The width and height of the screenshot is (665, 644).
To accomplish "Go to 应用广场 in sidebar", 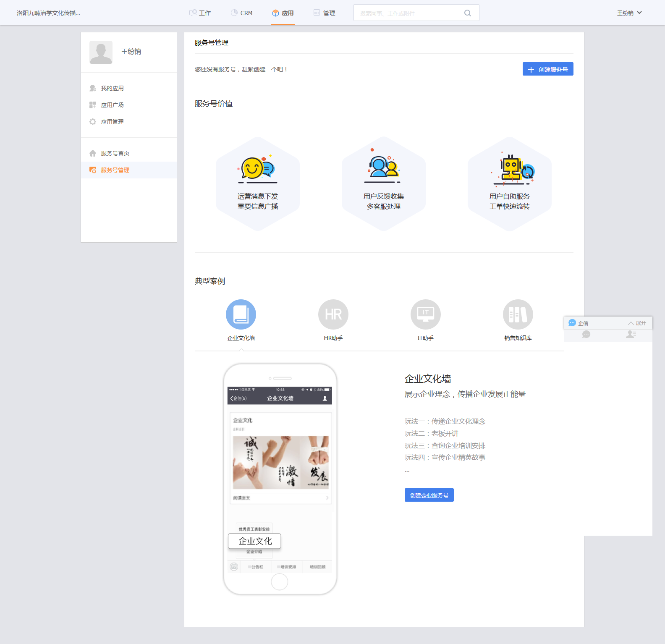I will pos(112,105).
